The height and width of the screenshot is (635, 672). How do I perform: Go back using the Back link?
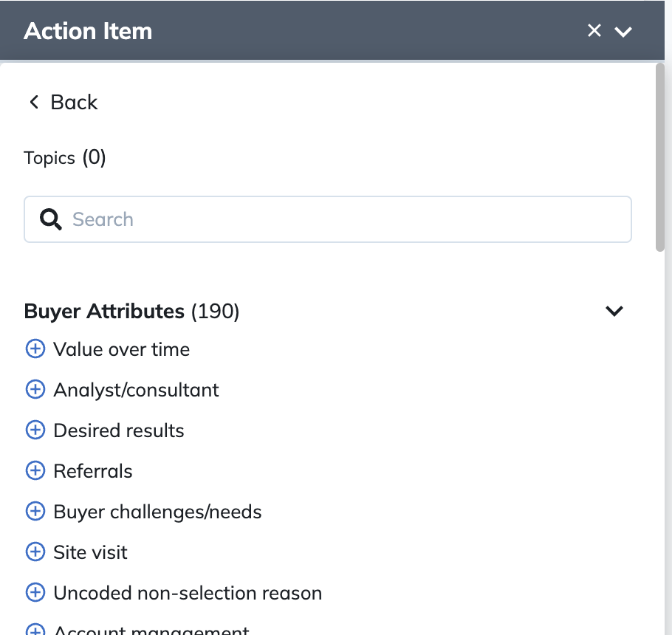63,102
